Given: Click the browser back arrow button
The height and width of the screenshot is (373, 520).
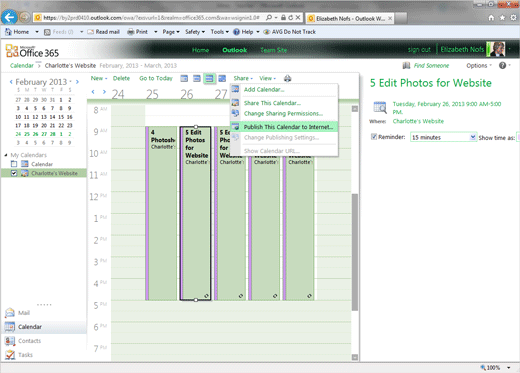Looking at the screenshot, I should [9, 17].
